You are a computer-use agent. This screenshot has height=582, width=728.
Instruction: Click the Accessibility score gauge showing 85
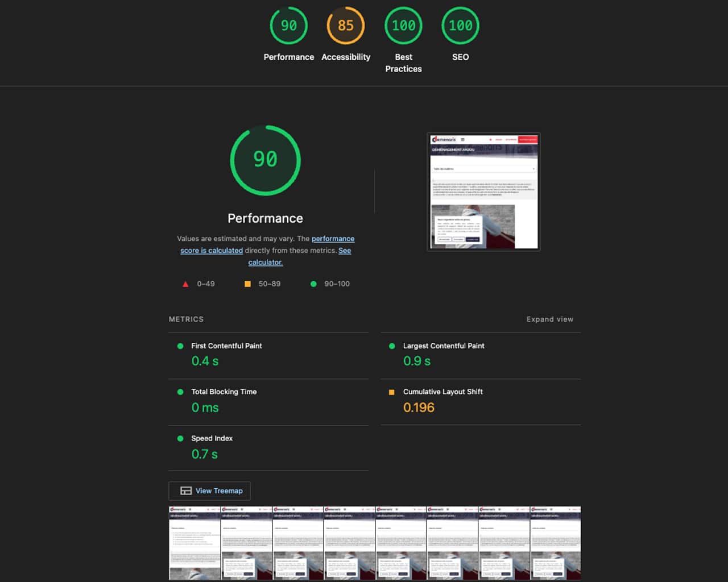345,26
